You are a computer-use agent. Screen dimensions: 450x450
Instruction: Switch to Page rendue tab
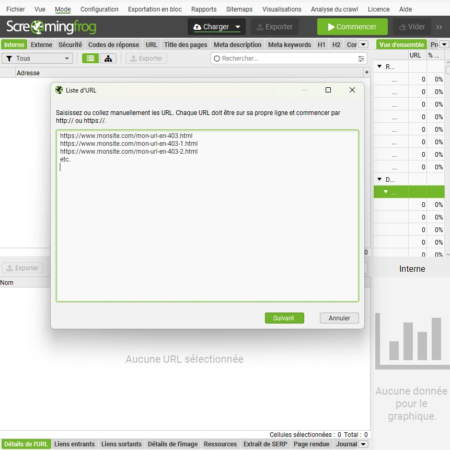pyautogui.click(x=311, y=444)
